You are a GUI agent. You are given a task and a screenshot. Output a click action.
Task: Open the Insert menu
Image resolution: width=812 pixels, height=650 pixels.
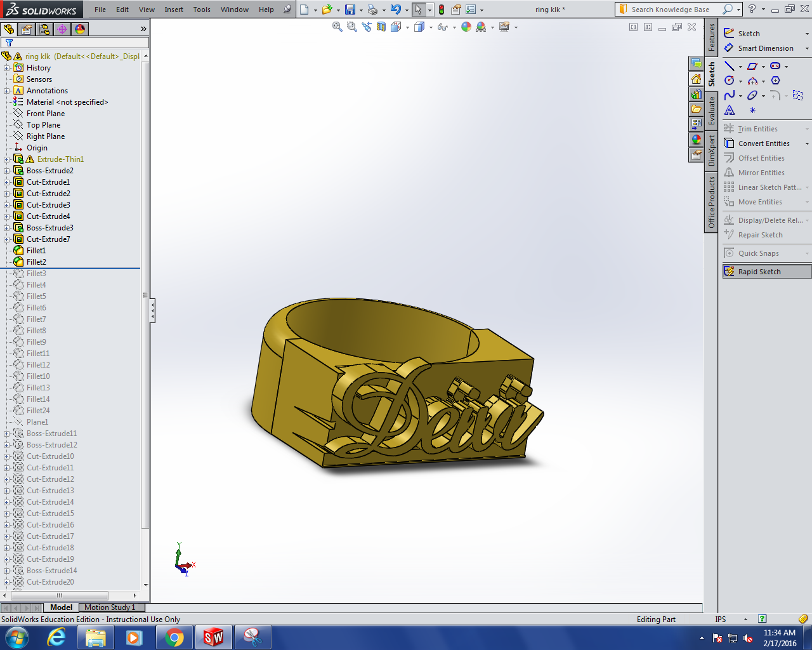(174, 10)
